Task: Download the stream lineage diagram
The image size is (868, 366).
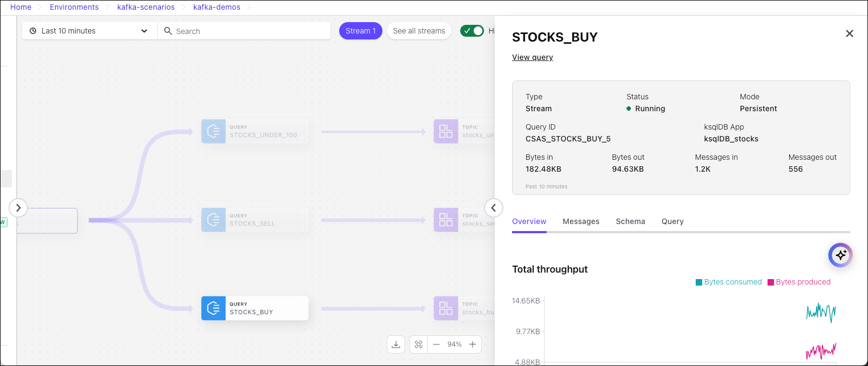Action: [396, 344]
